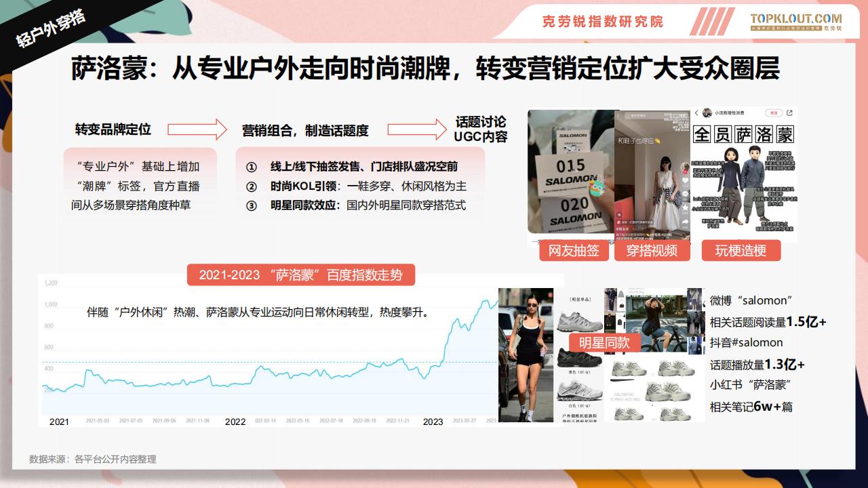The image size is (868, 488).
Task: Click the 克劳锐指数研究院 header text
Action: (x=602, y=21)
